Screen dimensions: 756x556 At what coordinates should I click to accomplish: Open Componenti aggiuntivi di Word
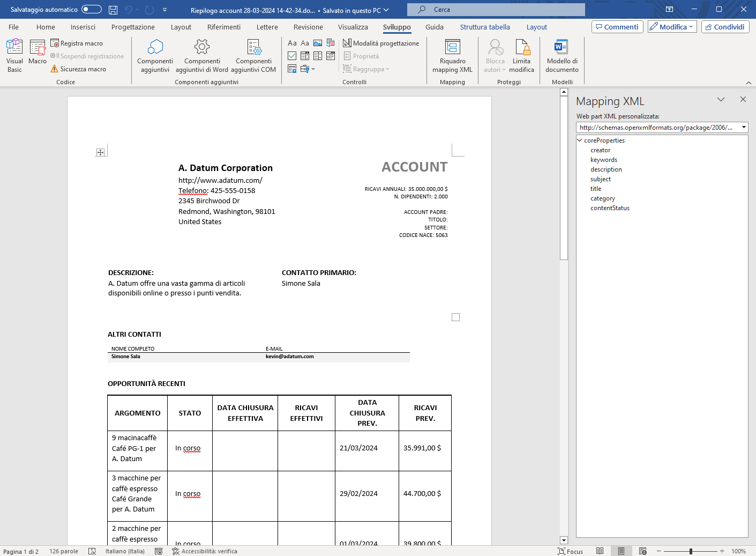point(202,56)
